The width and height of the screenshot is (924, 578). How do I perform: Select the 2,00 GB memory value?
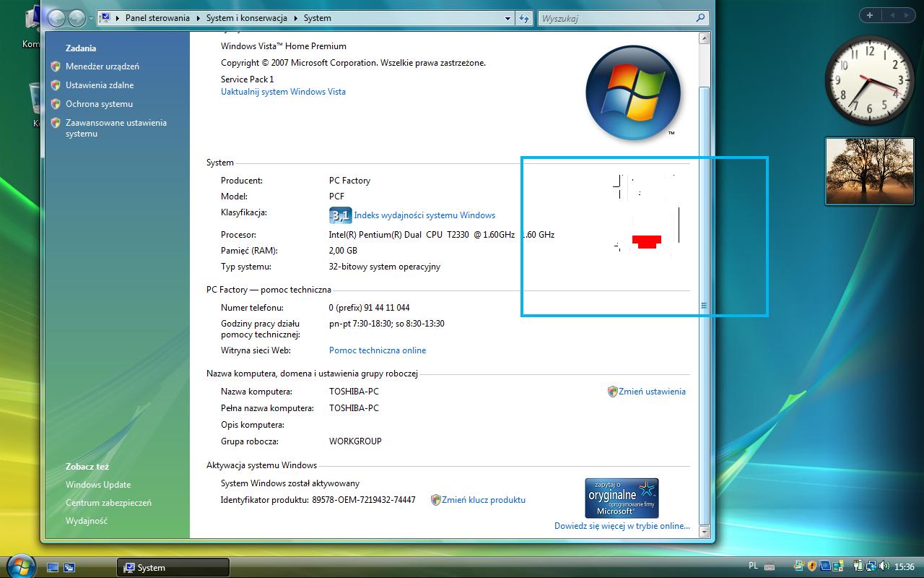point(343,251)
